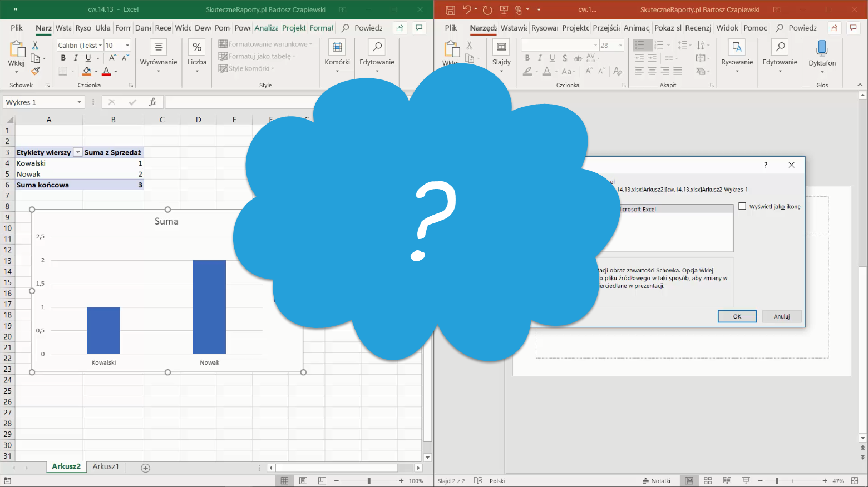The width and height of the screenshot is (868, 487).
Task: Switch to the Arkusz1 sheet tab
Action: pos(106,467)
